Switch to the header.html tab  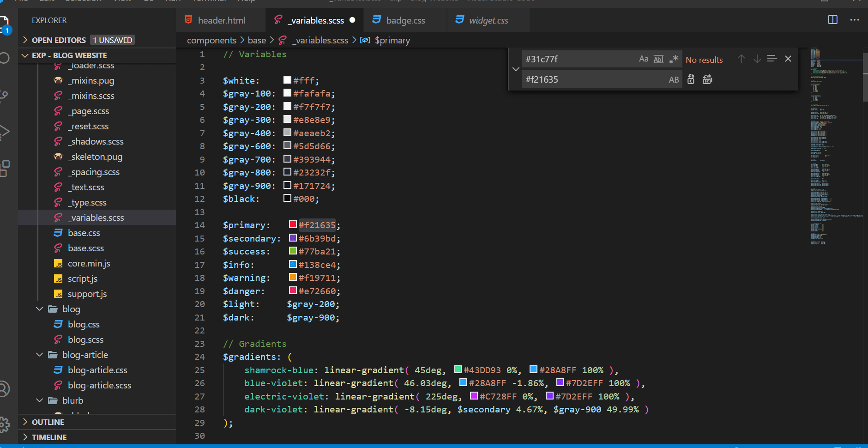point(221,20)
